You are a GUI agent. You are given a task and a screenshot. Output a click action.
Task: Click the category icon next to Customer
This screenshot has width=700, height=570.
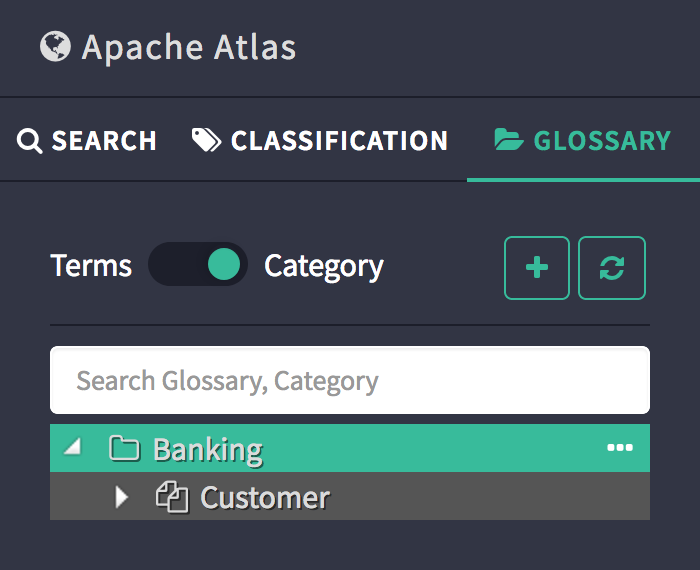(171, 497)
